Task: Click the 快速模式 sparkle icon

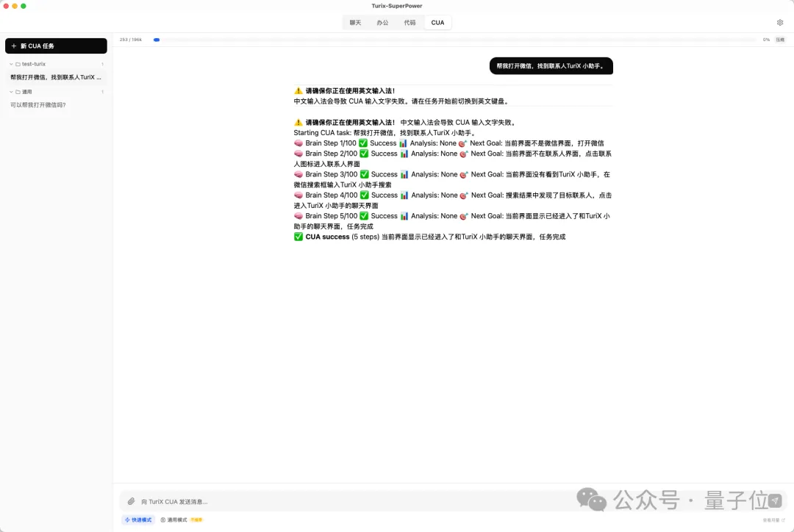Action: click(127, 520)
